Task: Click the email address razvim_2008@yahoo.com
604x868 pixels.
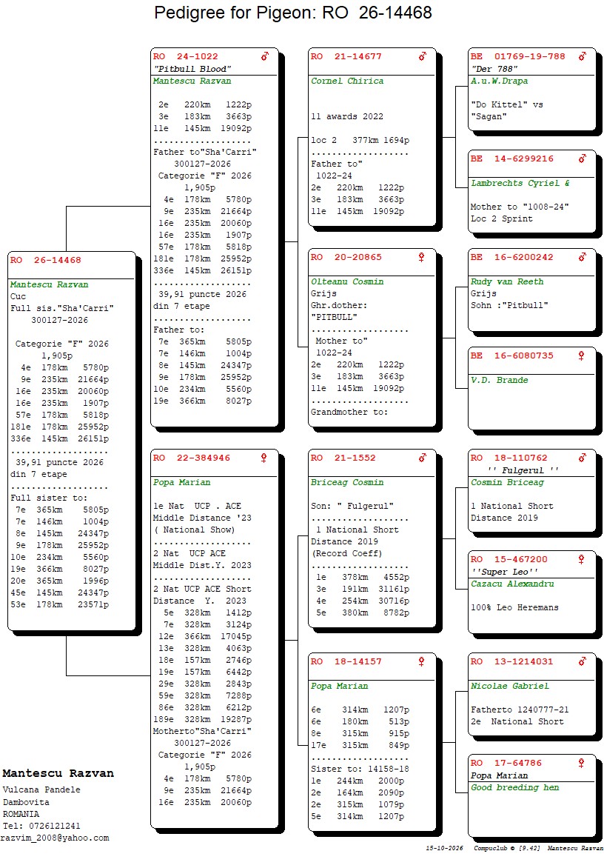Action: pyautogui.click(x=55, y=838)
